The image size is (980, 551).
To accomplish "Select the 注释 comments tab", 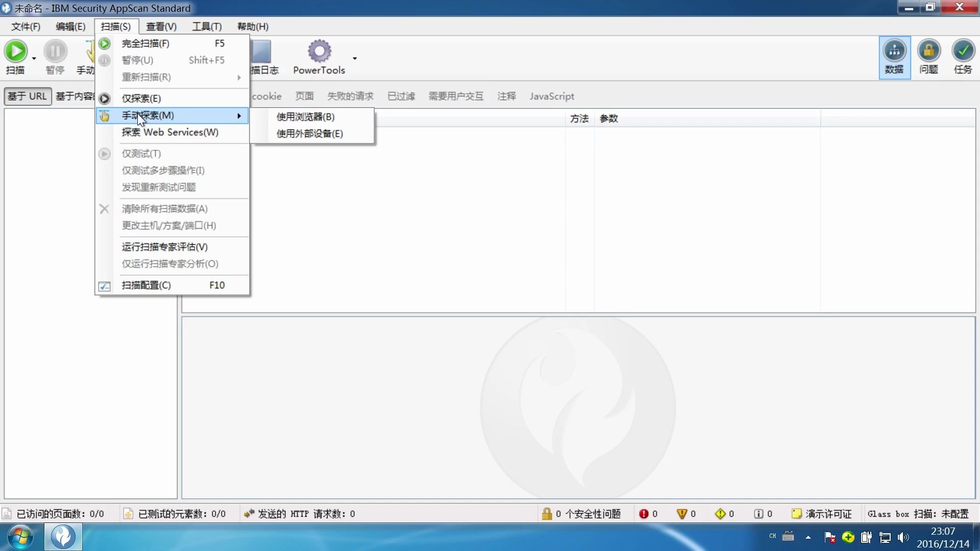I will pos(506,96).
